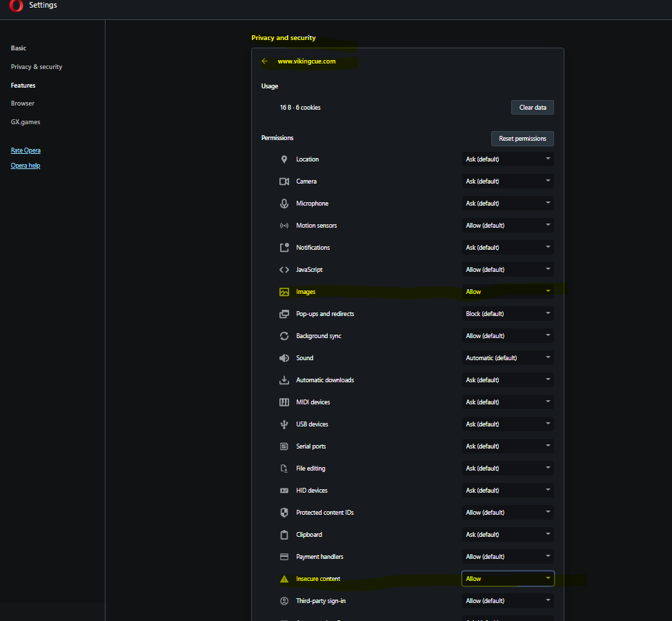Click the Notifications bell icon
672x621 pixels.
coord(284,248)
